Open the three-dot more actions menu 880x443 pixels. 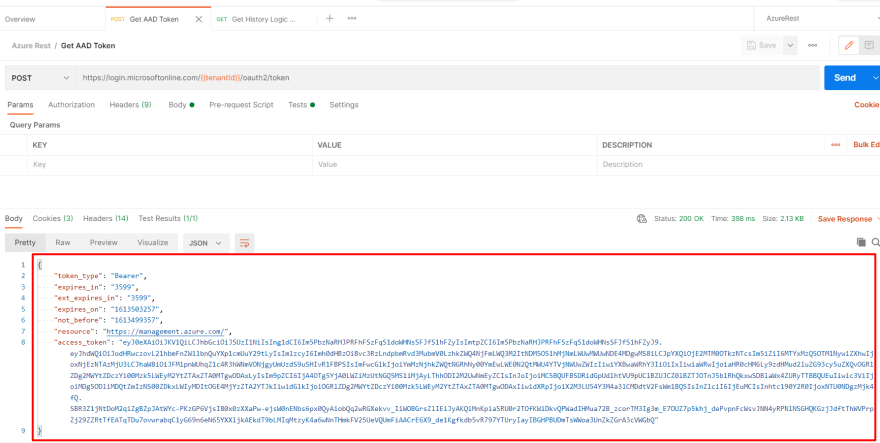click(813, 45)
